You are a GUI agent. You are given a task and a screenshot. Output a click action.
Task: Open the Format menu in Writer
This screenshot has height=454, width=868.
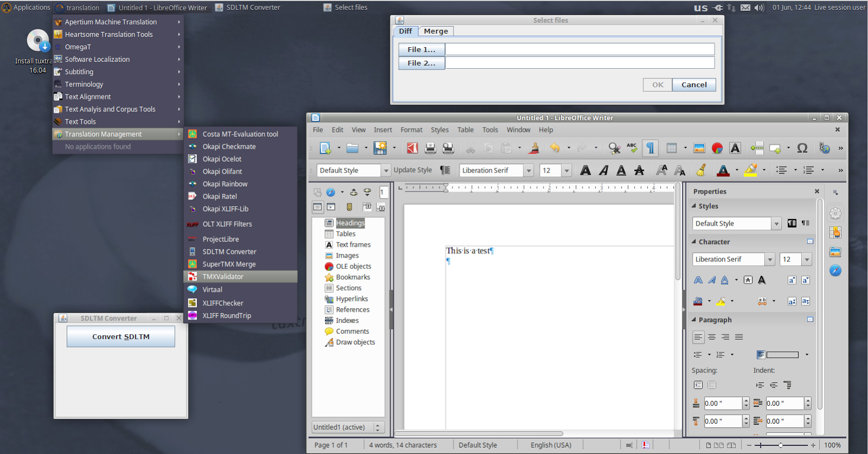click(x=411, y=130)
